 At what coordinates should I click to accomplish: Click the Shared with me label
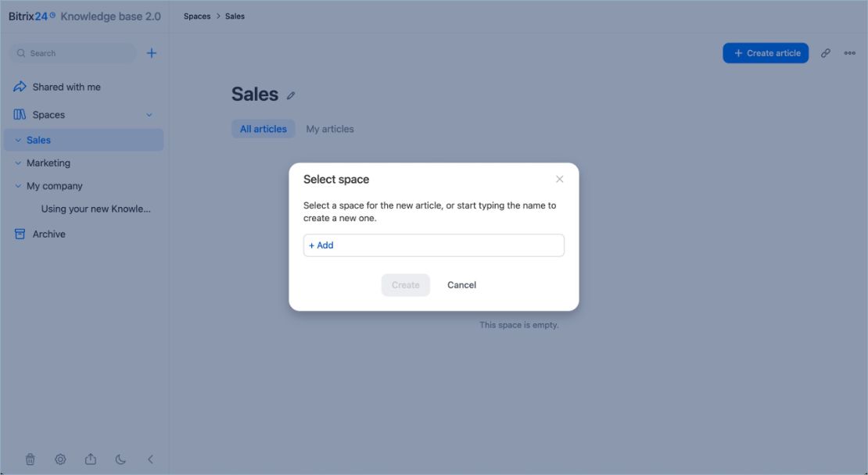66,87
